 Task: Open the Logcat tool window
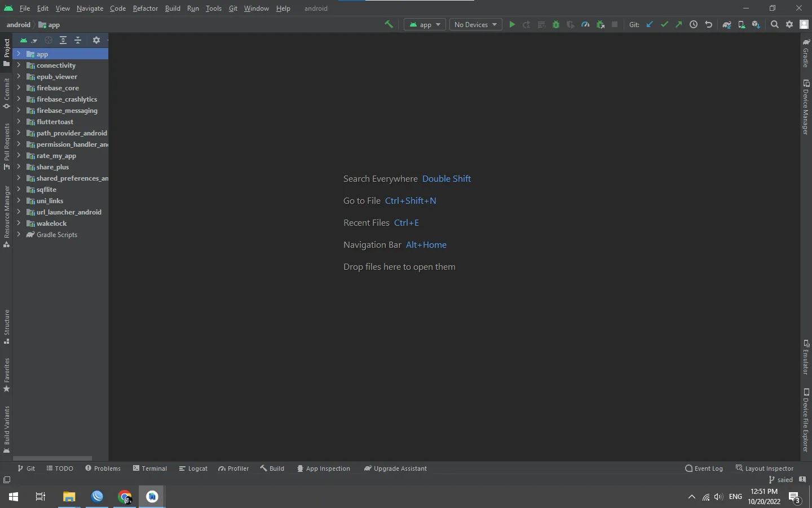193,468
